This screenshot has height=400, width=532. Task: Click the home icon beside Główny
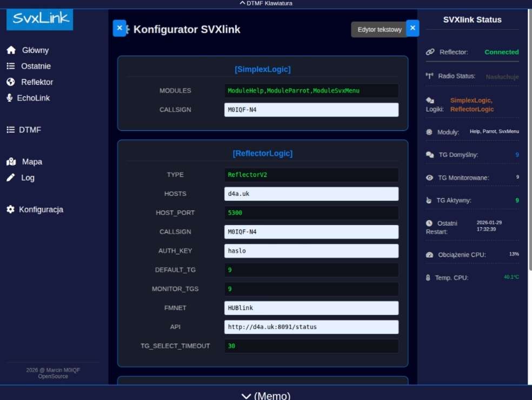(11, 50)
